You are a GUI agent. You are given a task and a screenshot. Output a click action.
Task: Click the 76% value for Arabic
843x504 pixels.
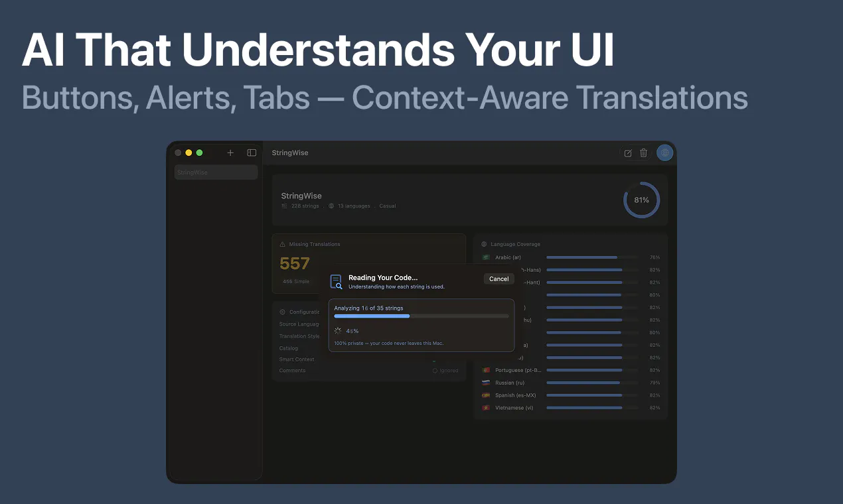(x=654, y=257)
